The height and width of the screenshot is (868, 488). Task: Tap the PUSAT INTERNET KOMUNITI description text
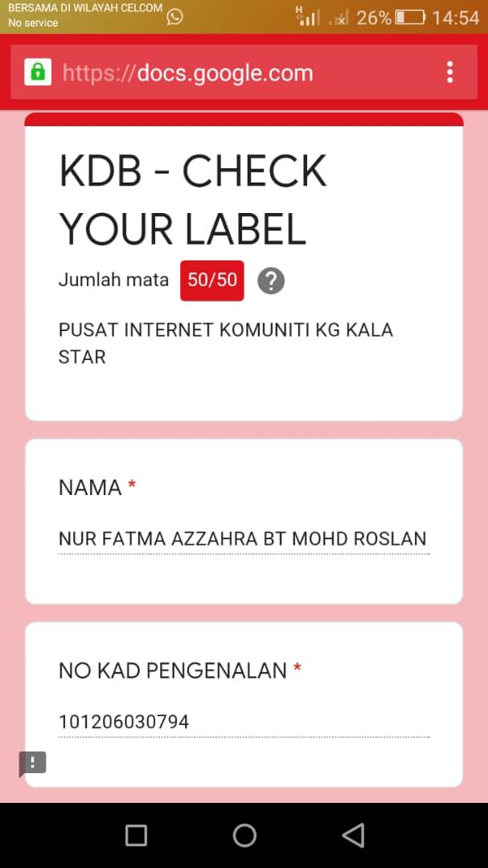[x=225, y=343]
